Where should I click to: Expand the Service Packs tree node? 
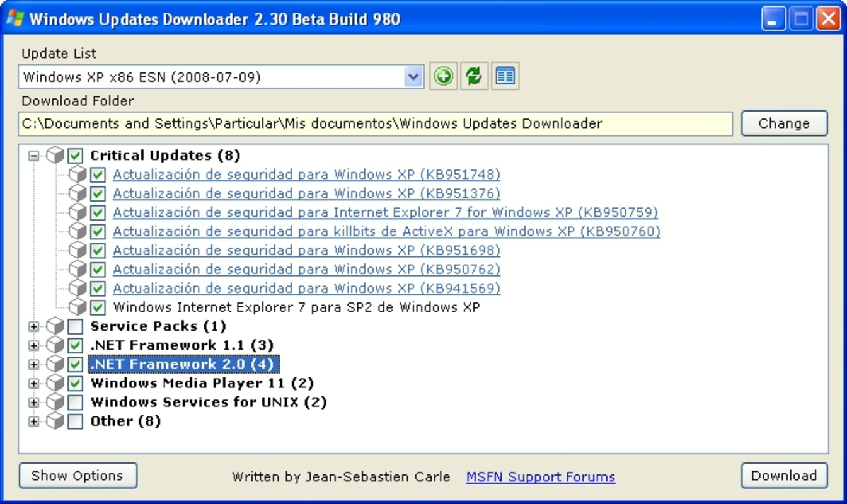34,326
